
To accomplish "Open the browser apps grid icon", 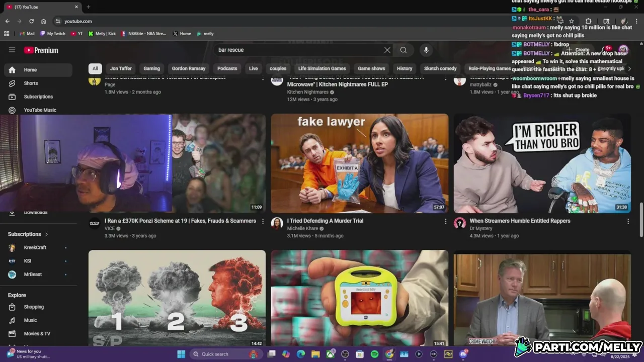I will point(7,34).
